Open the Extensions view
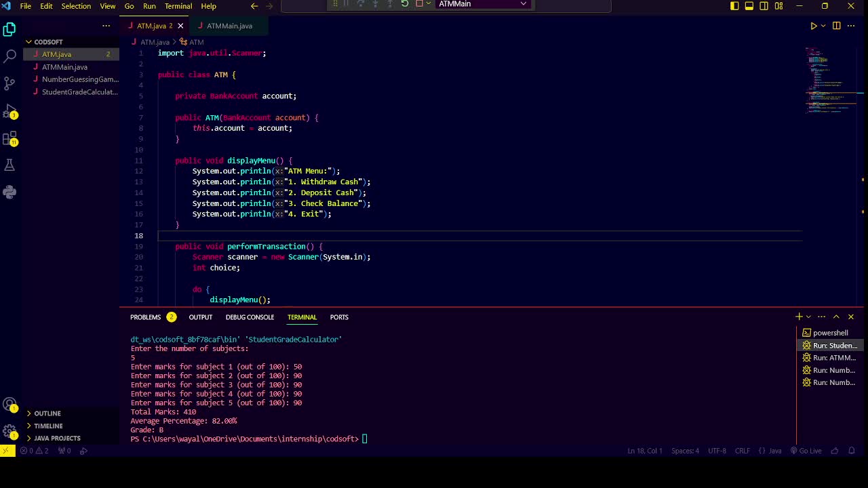Screen dimensions: 868x488 point(9,139)
